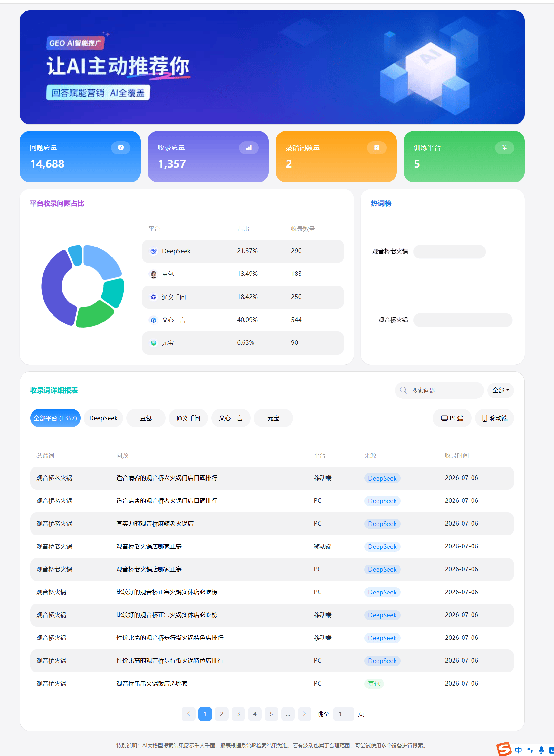Click the 问题总量 14,688 card
554x756 pixels.
80,156
